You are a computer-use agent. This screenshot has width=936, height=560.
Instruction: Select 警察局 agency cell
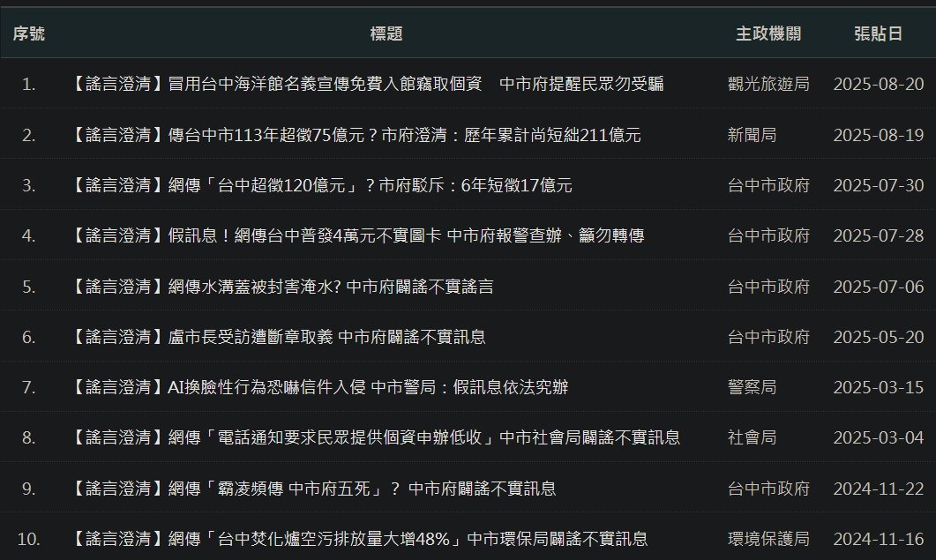pos(752,387)
